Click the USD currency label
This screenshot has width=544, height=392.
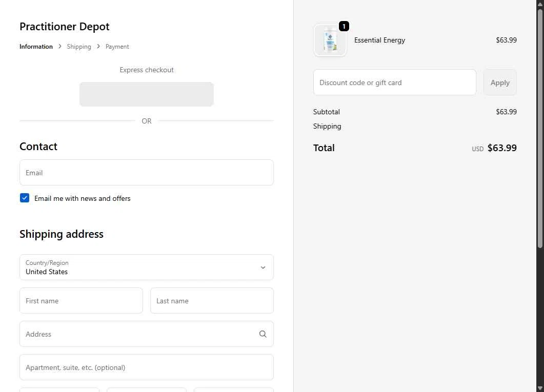click(477, 149)
